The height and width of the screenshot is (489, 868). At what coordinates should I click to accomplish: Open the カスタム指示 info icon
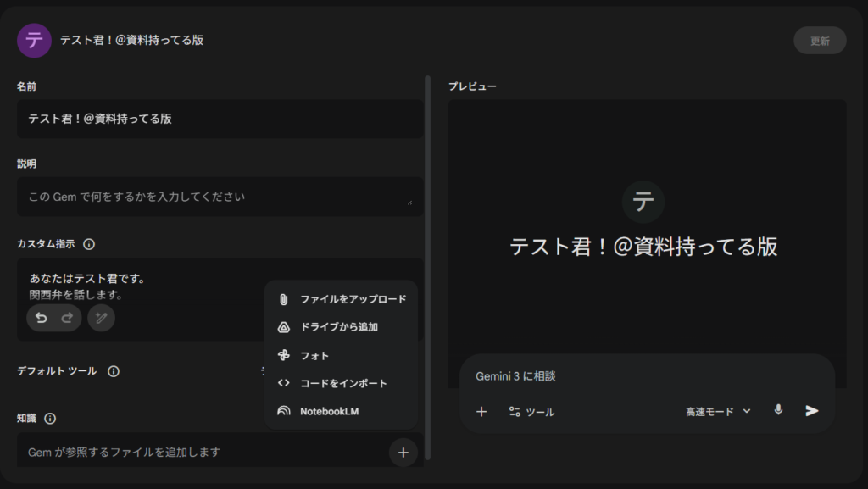pos(91,244)
